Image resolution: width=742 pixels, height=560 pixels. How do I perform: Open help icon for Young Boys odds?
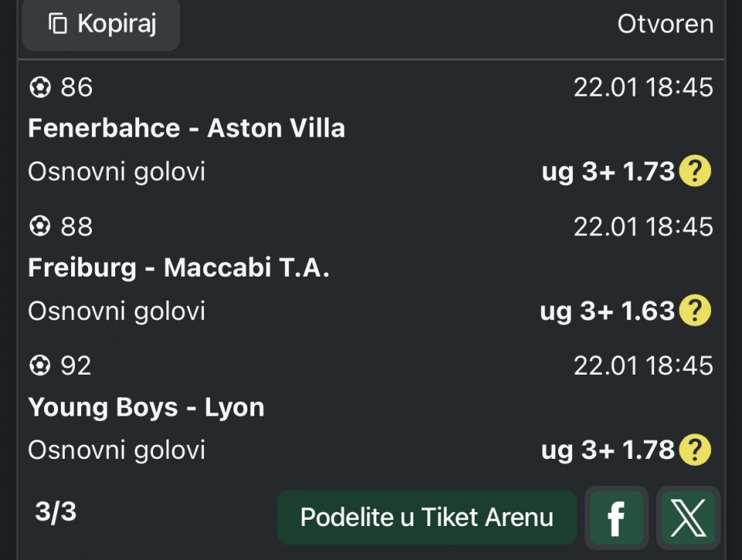coord(694,450)
